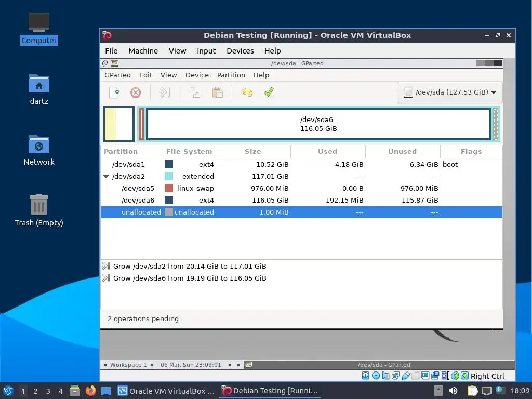The image size is (532, 399).
Task: Open the Computer desktop icon
Action: point(39,29)
